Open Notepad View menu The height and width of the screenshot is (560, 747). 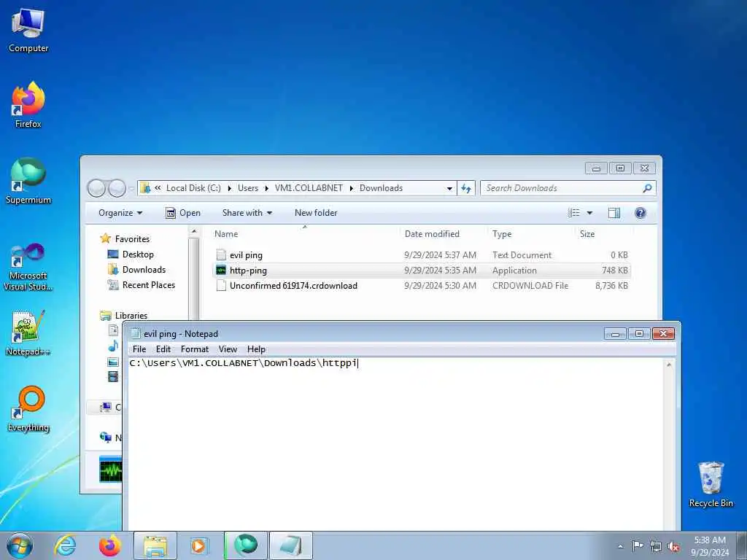tap(228, 349)
